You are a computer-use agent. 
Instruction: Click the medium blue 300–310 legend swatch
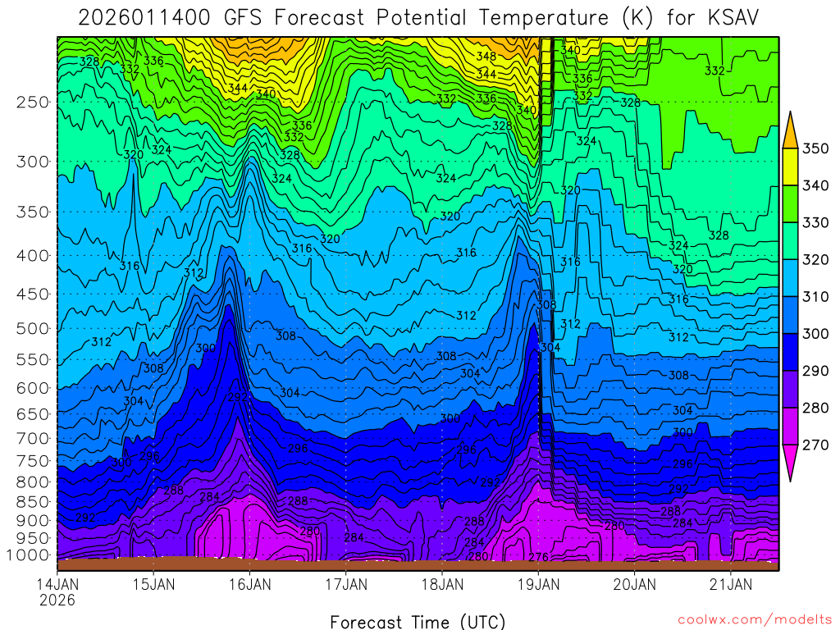790,314
